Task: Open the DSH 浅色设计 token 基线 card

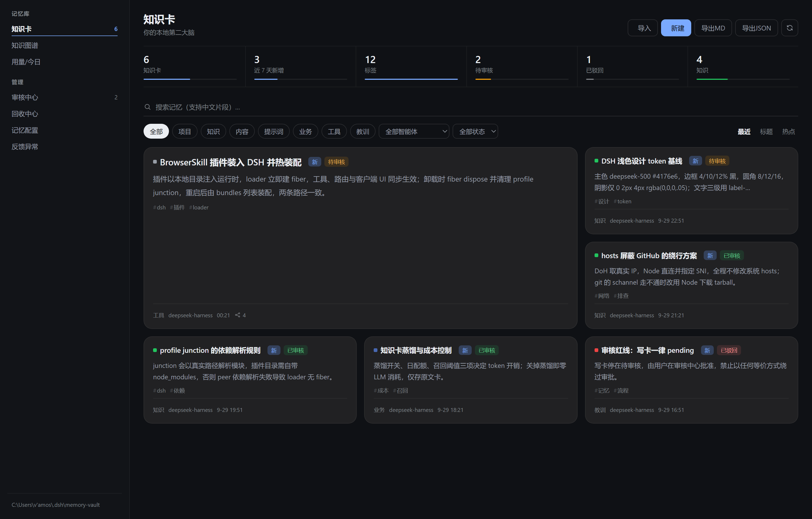Action: click(691, 190)
